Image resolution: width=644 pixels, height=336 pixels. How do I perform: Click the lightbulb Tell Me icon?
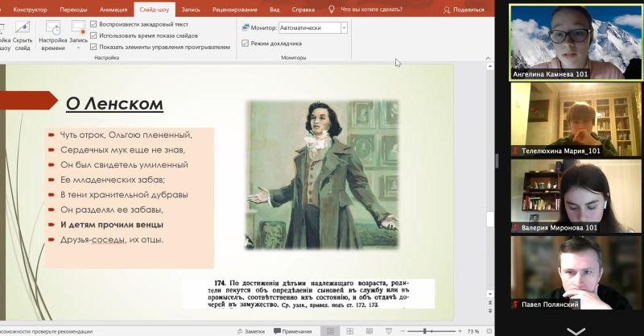click(332, 10)
